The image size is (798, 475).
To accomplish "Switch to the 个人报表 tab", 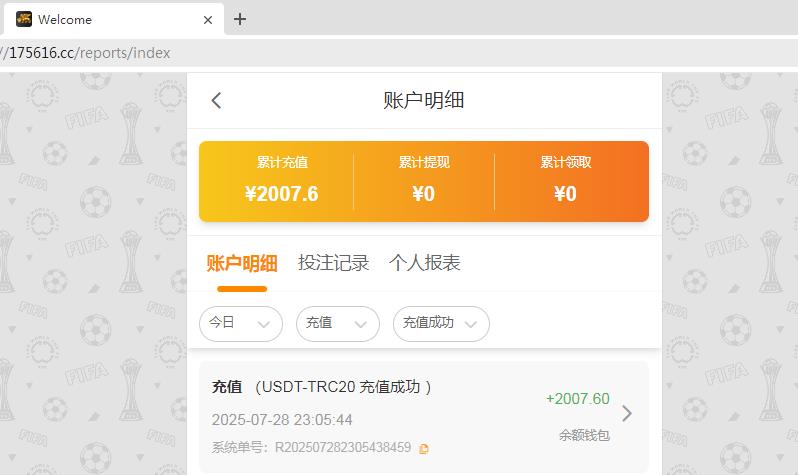I will pyautogui.click(x=425, y=263).
